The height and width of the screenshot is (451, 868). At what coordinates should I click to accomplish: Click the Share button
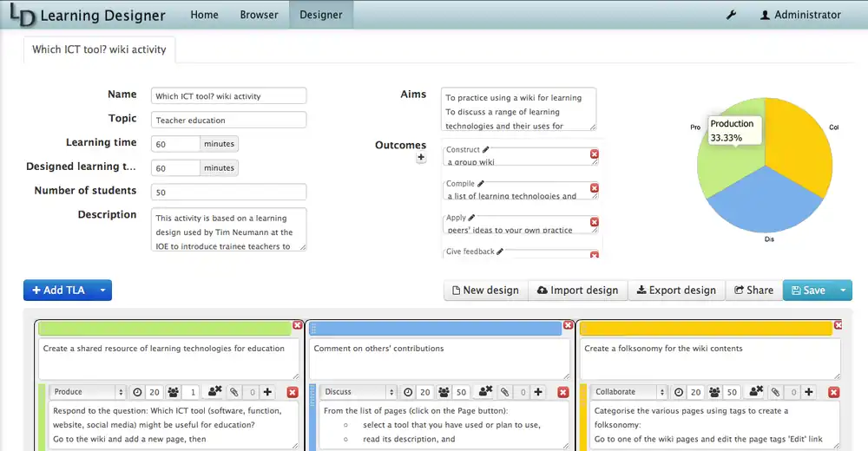[753, 291]
